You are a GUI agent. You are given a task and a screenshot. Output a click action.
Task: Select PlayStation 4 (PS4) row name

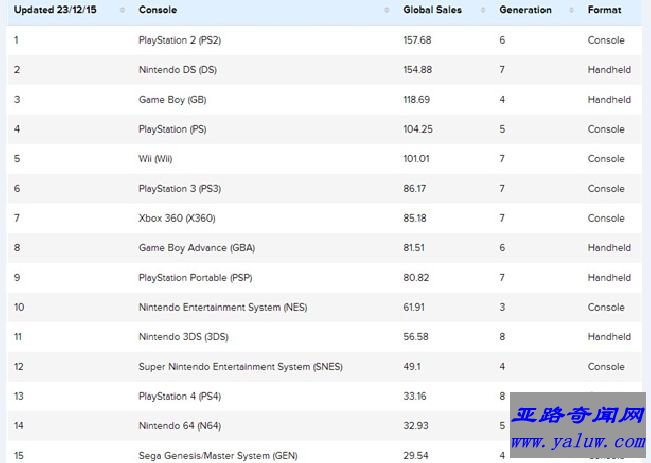[x=180, y=396]
